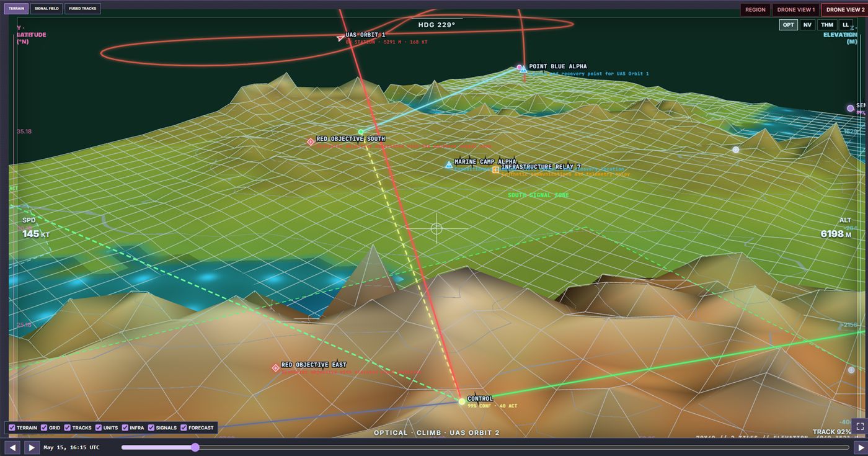This screenshot has width=868, height=456.
Task: Select the Red Objective East diamond marker
Action: click(276, 368)
